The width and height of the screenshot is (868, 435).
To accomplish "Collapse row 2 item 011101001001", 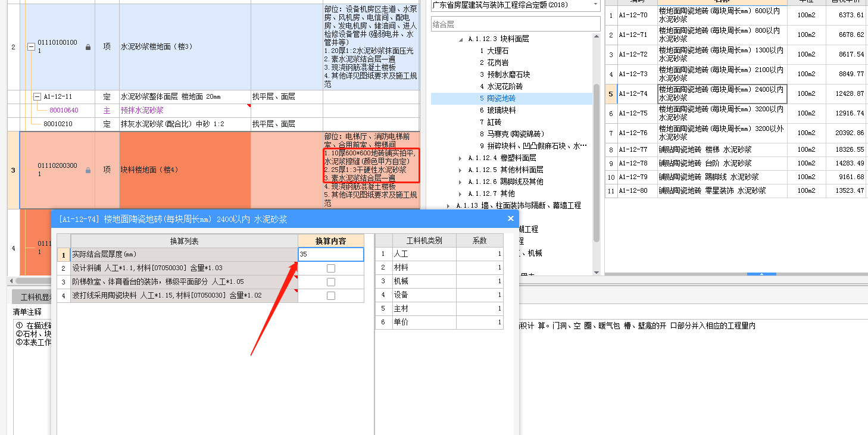I will tap(31, 46).
